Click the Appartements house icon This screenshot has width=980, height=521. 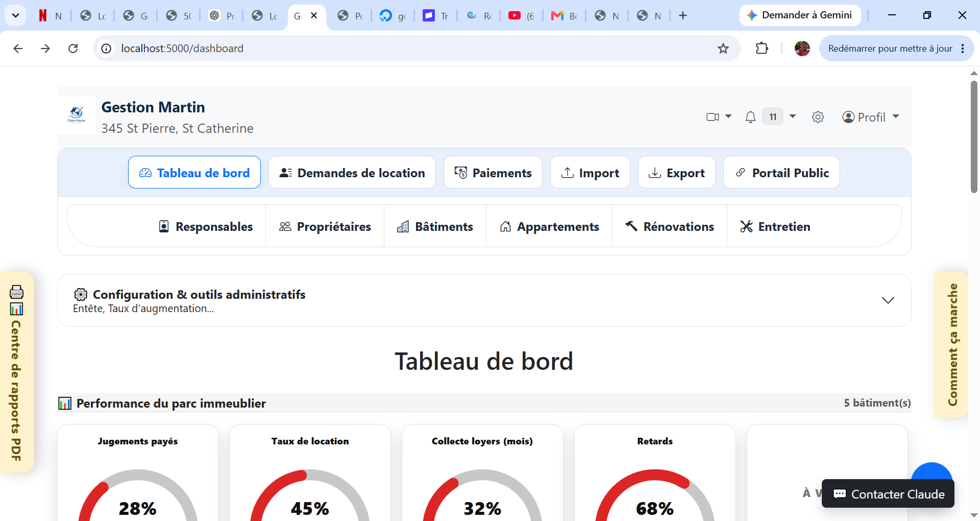point(505,226)
